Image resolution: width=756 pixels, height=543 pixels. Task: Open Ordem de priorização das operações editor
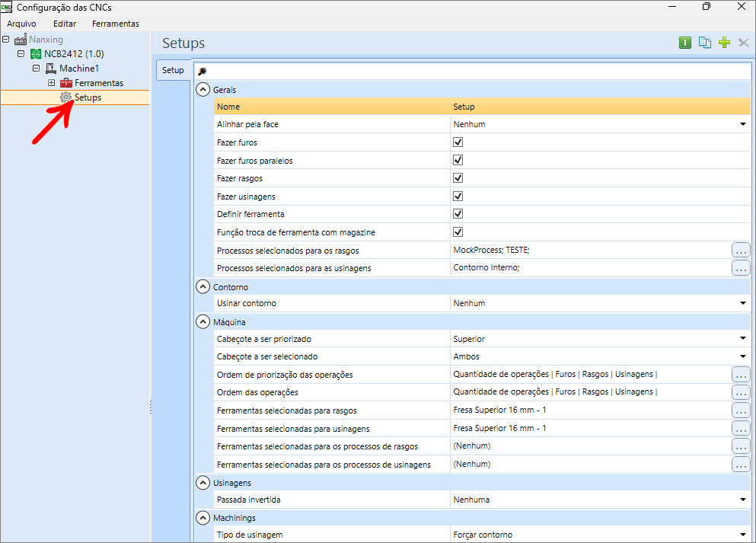click(741, 374)
